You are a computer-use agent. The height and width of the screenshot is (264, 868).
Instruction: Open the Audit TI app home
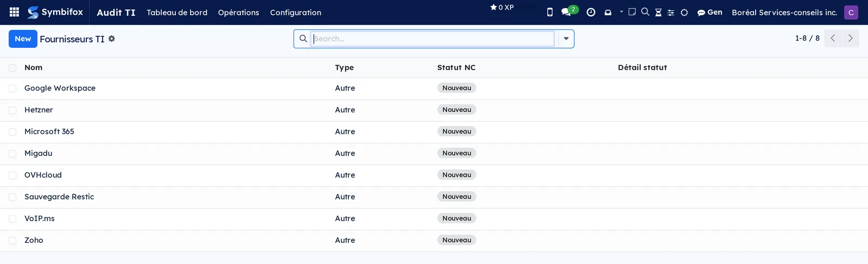(x=116, y=12)
